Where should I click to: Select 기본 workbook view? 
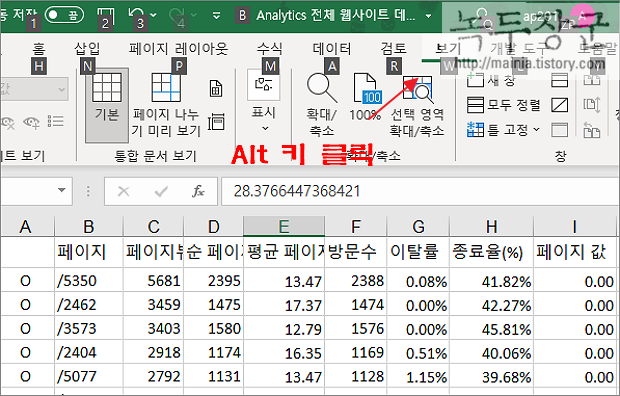point(107,105)
